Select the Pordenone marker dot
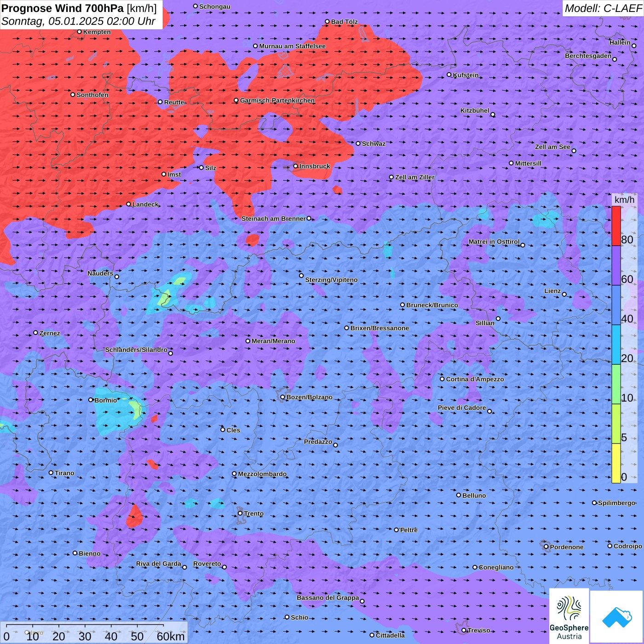 [x=546, y=547]
